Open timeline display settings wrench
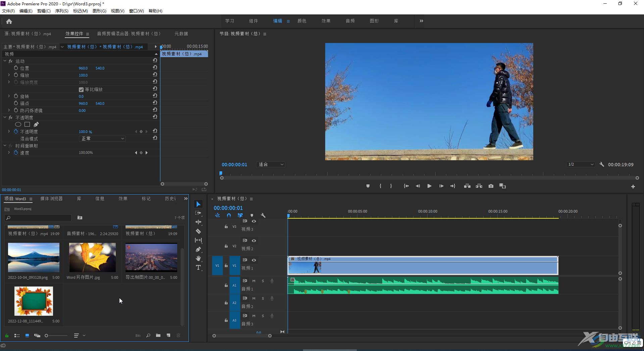 click(x=263, y=215)
